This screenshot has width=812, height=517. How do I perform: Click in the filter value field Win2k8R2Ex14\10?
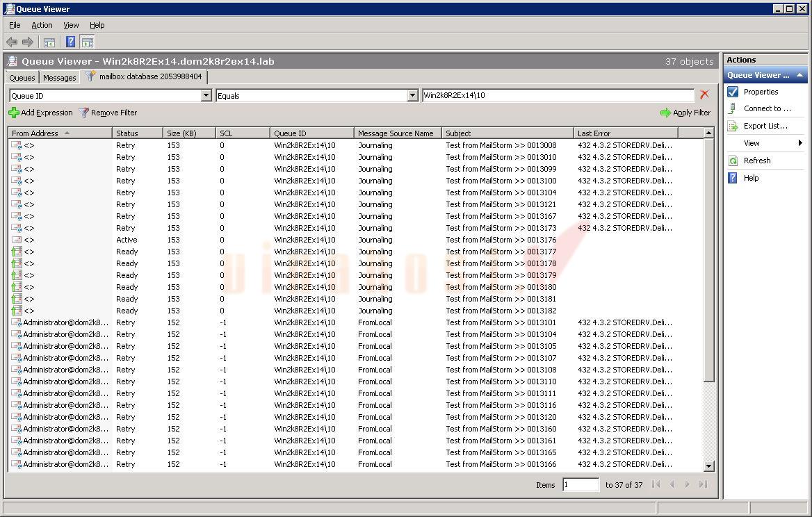pyautogui.click(x=558, y=95)
